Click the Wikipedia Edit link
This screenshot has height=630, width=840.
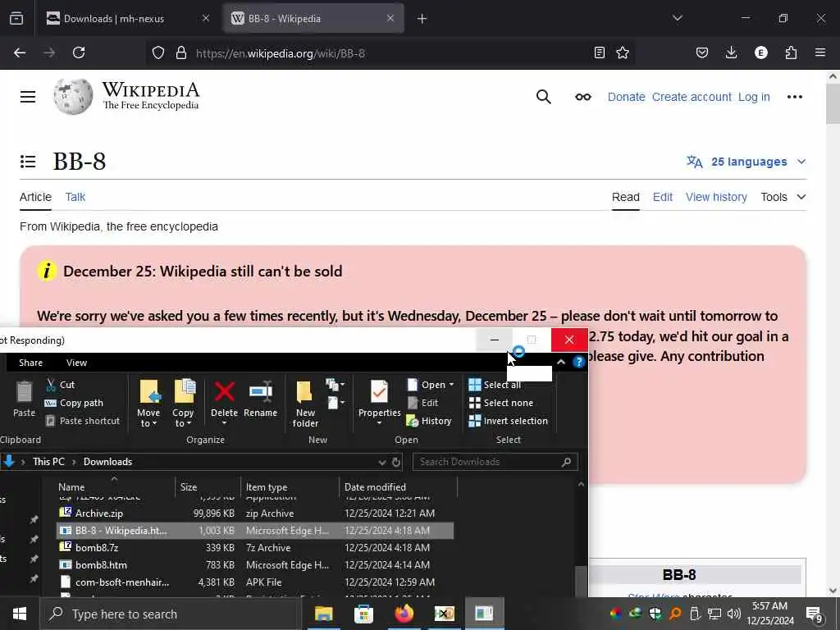(x=663, y=197)
